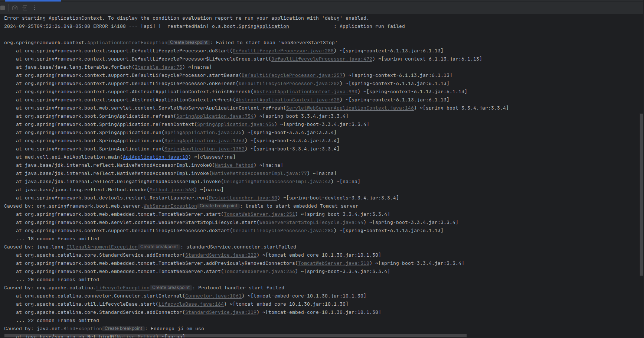
Task: Open DefaultLifecycleProcessor.java:285 link
Action: coord(283,231)
